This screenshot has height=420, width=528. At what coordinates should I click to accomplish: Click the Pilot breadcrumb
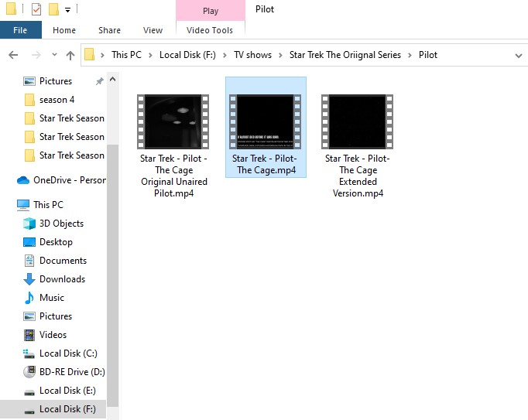[428, 55]
